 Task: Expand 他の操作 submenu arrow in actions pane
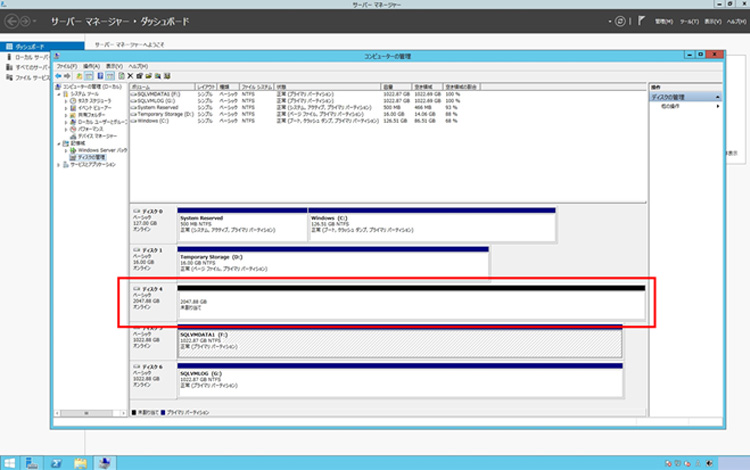pos(717,105)
